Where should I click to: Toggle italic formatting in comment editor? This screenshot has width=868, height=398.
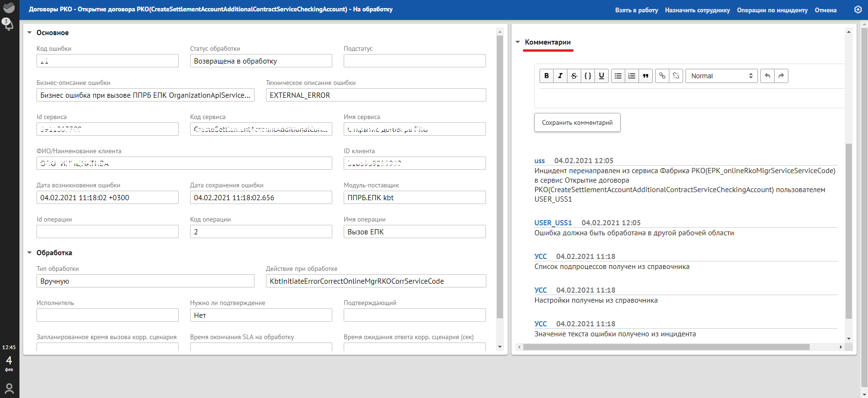(560, 76)
